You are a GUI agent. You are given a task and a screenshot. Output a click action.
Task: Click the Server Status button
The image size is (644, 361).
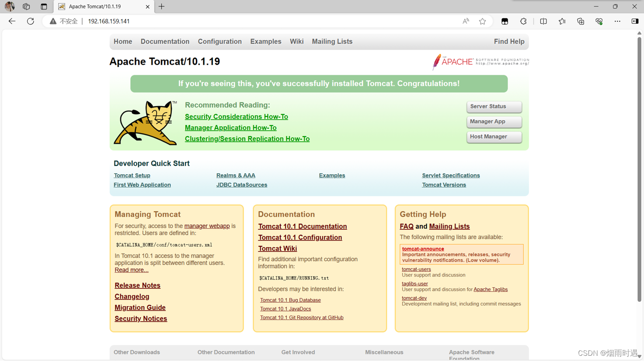(494, 106)
